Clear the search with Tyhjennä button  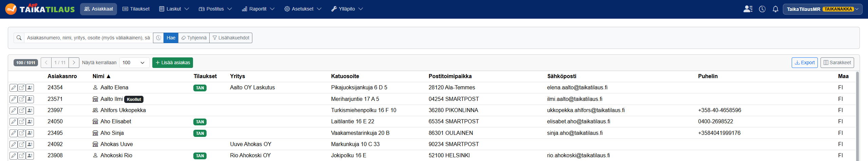tap(194, 38)
